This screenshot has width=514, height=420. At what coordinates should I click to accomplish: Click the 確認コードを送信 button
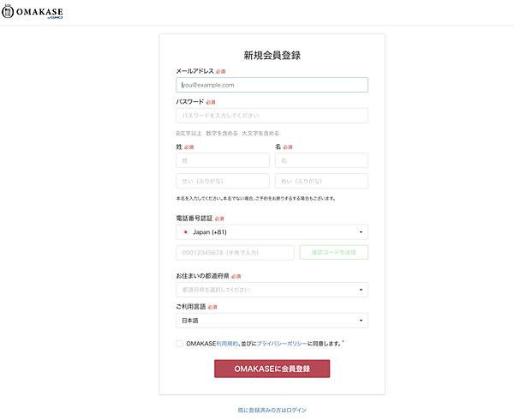[334, 253]
